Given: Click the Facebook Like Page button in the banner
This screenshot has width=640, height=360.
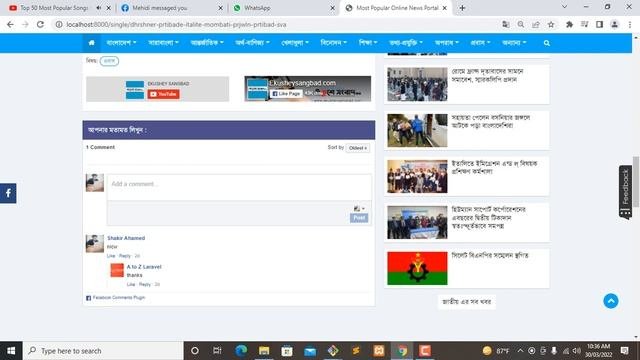Looking at the screenshot, I should coord(286,93).
